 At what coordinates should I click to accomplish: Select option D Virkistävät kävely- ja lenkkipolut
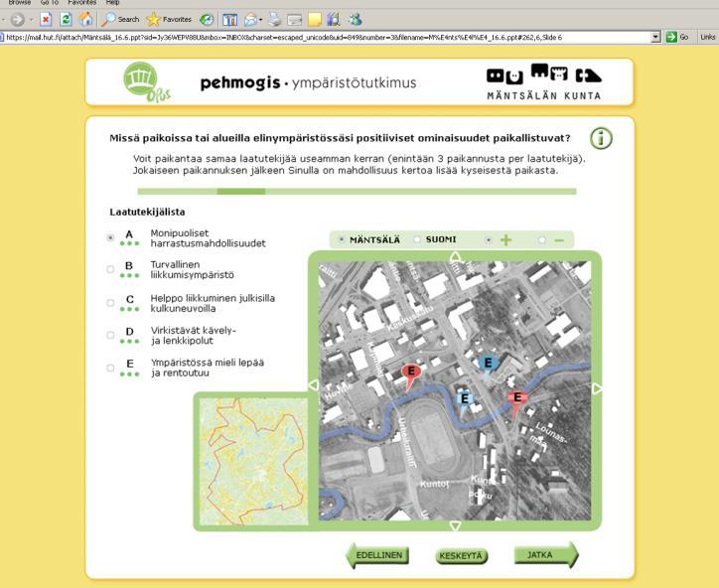[110, 335]
